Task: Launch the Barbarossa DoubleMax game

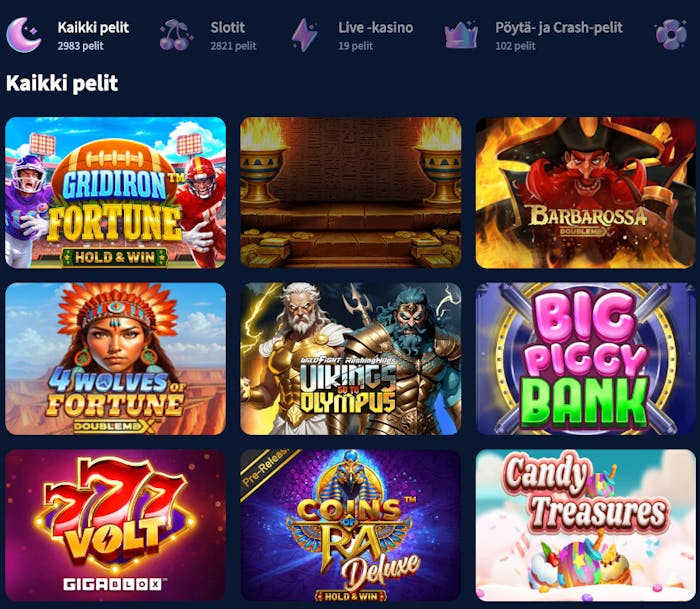Action: 586,192
